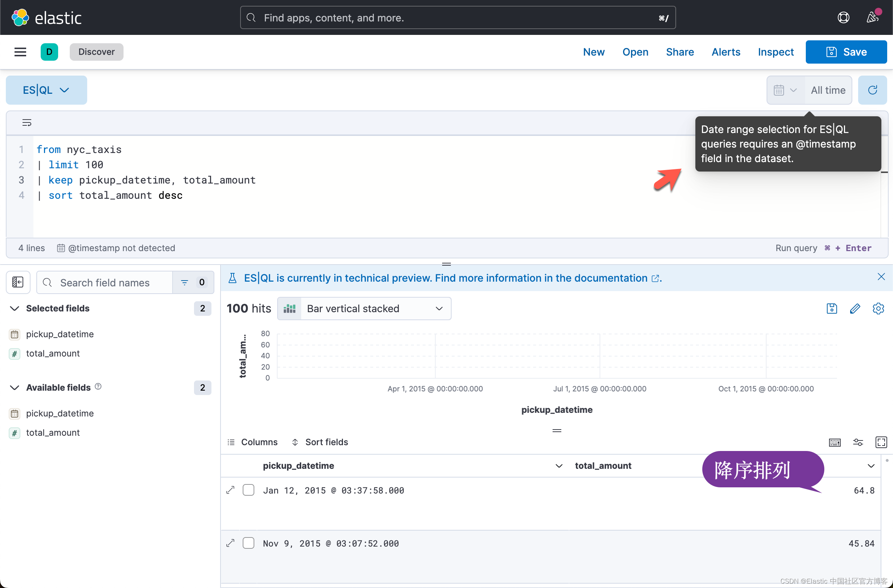Toggle word wrap icon in editor toolbar
This screenshot has width=893, height=588.
click(27, 123)
